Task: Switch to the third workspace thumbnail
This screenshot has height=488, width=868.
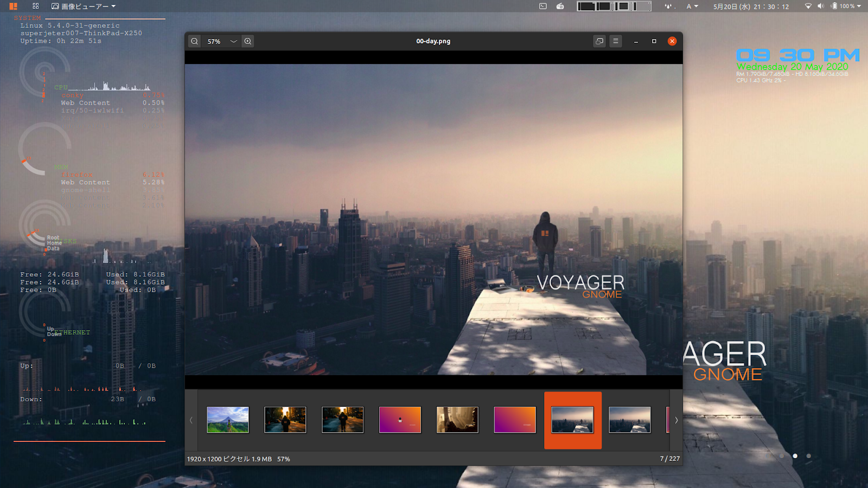Action: point(623,7)
